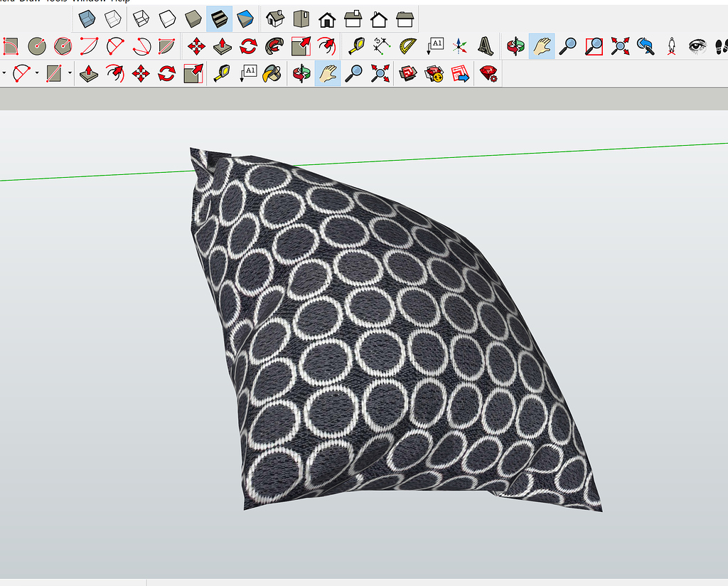
Task: Select the Look Around eye icon
Action: tap(696, 45)
